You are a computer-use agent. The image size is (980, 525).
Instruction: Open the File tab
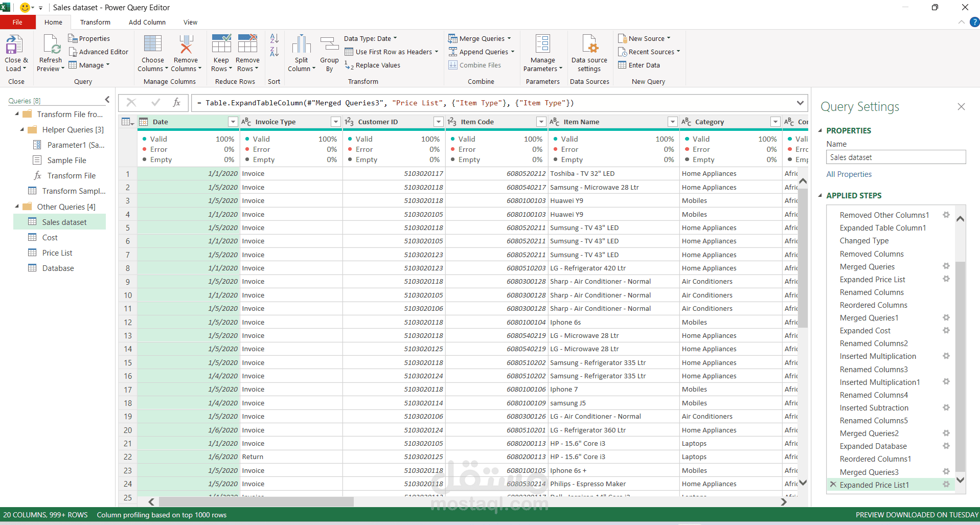pyautogui.click(x=17, y=22)
